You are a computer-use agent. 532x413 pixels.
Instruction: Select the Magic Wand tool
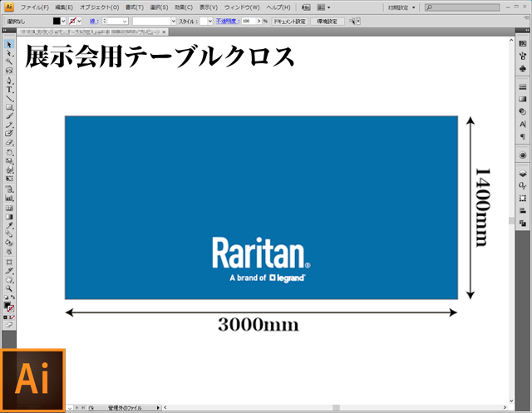click(x=9, y=61)
